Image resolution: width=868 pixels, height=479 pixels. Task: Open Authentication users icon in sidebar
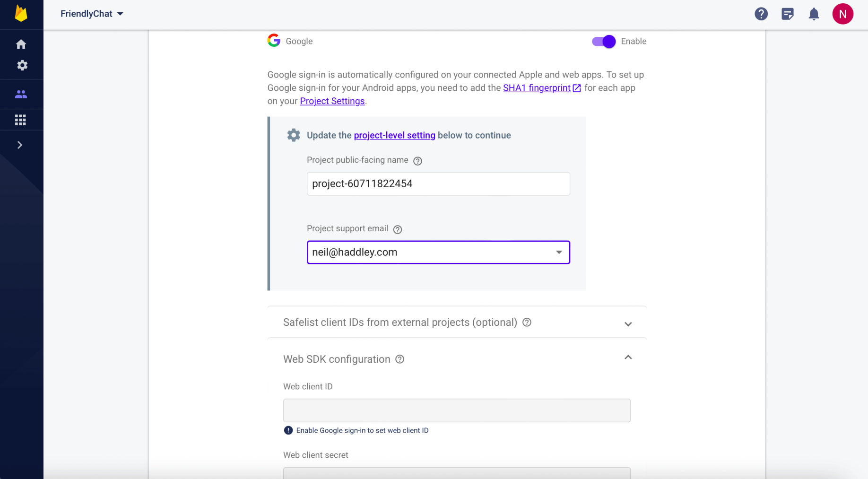pos(21,95)
